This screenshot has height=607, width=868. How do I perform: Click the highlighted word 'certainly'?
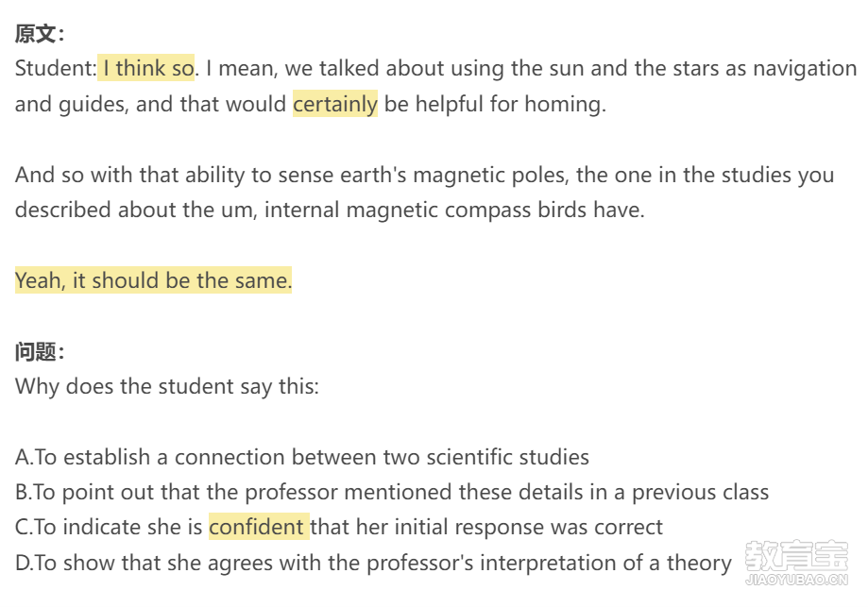(335, 104)
